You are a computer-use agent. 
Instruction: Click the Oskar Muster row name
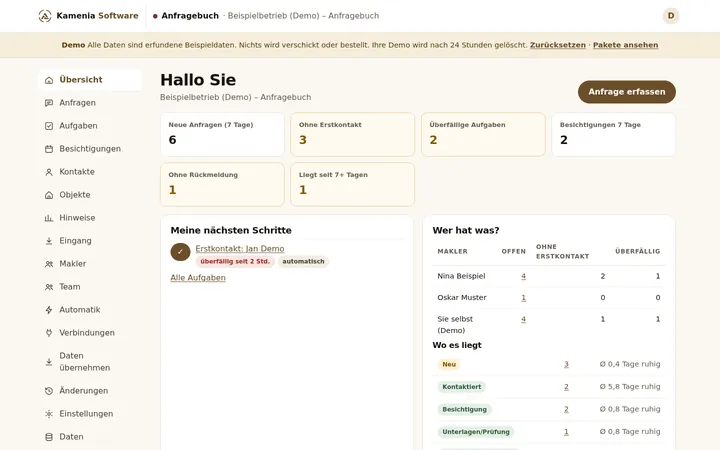point(461,298)
